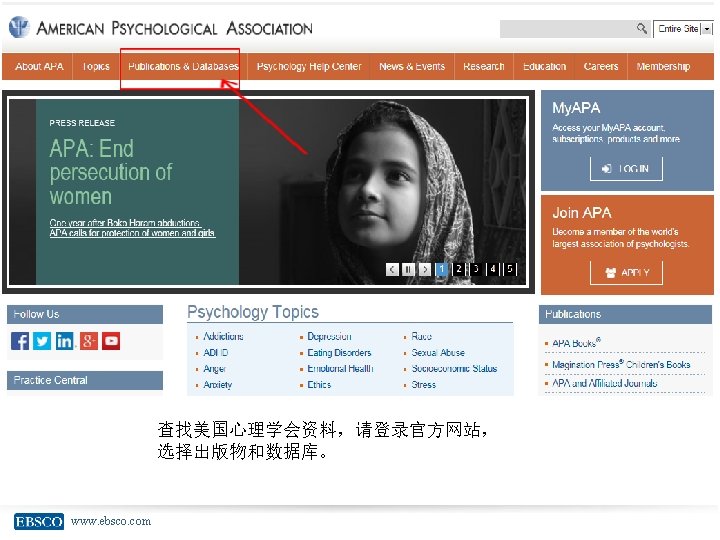Click the Psychology Topics heading
This screenshot has height=540, width=720.
click(253, 312)
